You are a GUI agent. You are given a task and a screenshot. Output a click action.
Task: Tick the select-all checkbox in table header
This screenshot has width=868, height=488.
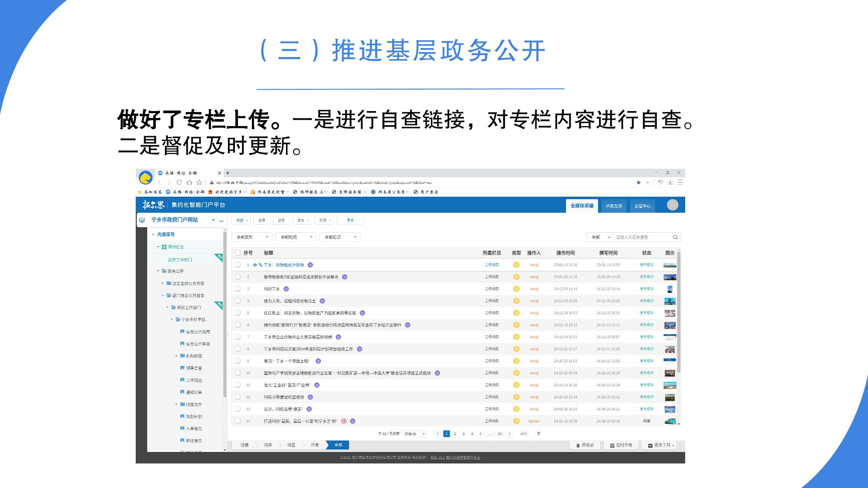pos(238,253)
